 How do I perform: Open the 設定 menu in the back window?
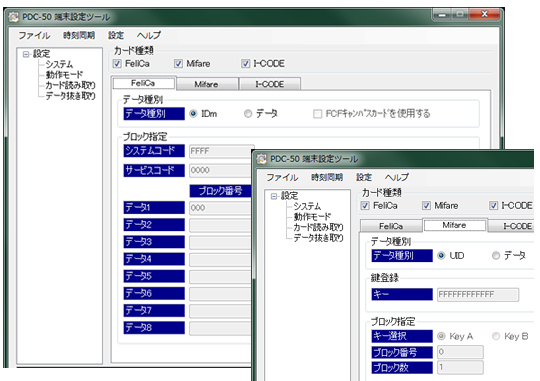(116, 35)
